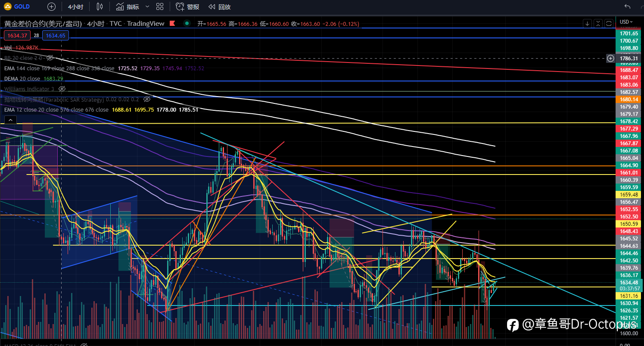The image size is (644, 346).
Task: Click the 开=1665.56 open value in header
Action: tap(212, 24)
